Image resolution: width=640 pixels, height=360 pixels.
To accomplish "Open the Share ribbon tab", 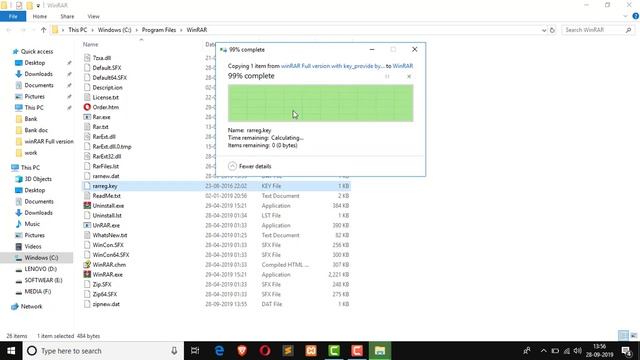I will point(67,16).
